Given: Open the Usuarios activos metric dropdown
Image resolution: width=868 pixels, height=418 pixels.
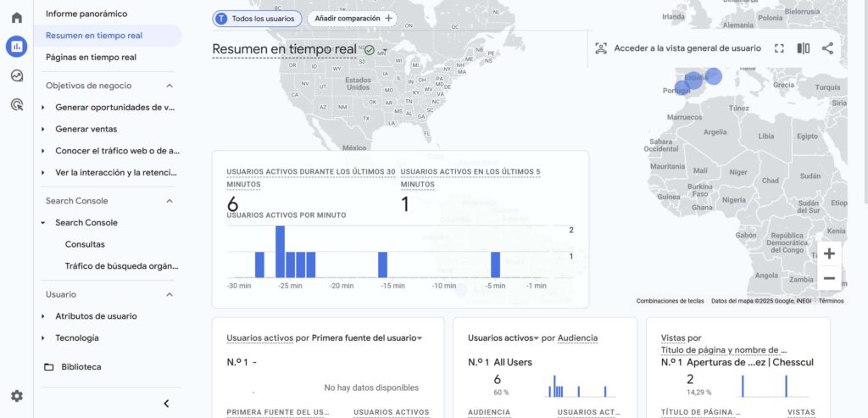Looking at the screenshot, I should (537, 338).
